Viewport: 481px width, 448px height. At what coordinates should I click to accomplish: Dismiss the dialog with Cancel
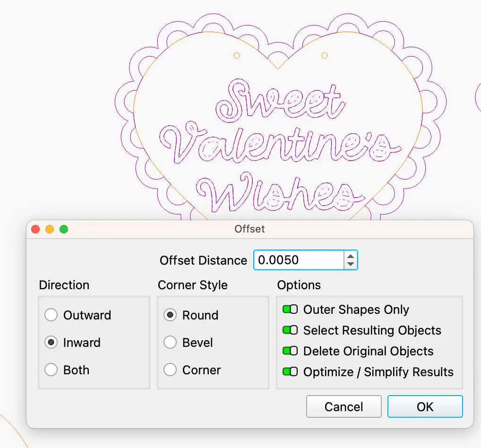click(344, 406)
